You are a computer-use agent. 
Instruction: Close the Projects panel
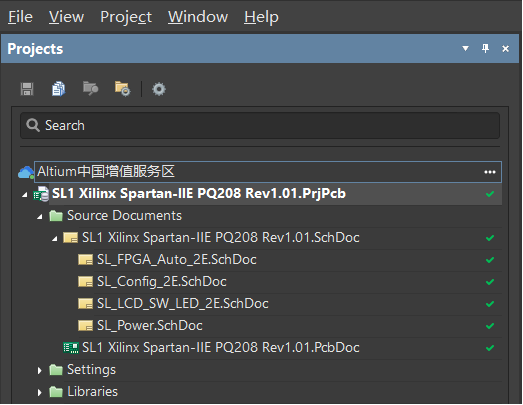pos(505,49)
